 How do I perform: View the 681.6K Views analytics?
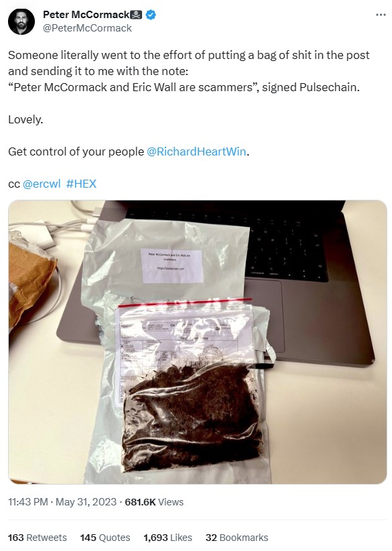154,502
